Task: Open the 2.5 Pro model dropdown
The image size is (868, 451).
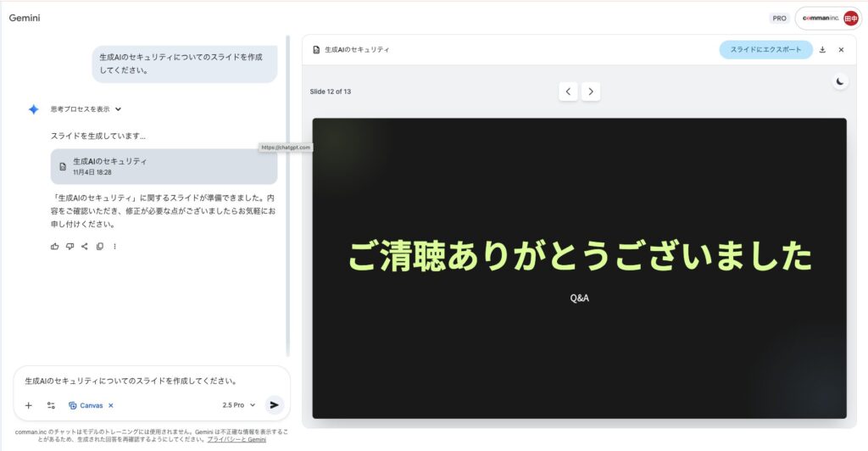Action: (x=238, y=405)
